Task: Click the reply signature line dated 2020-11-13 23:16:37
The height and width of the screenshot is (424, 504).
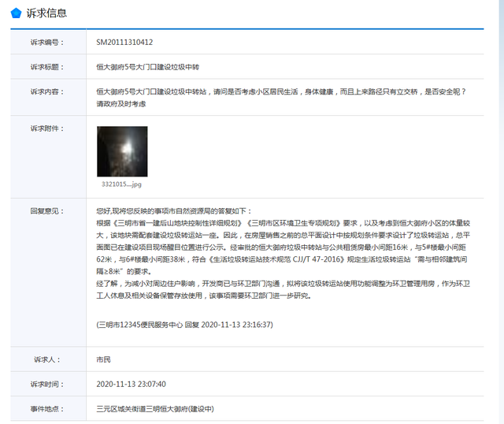Action: coord(184,325)
